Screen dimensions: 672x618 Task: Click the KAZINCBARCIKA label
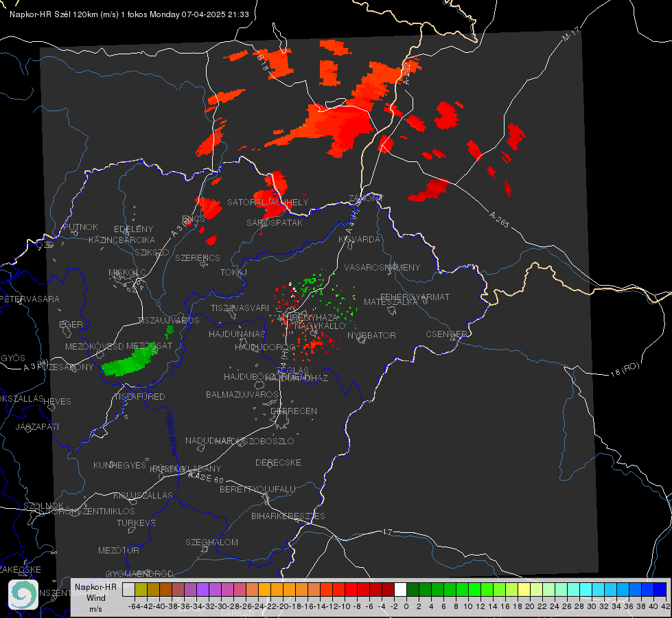(x=121, y=240)
